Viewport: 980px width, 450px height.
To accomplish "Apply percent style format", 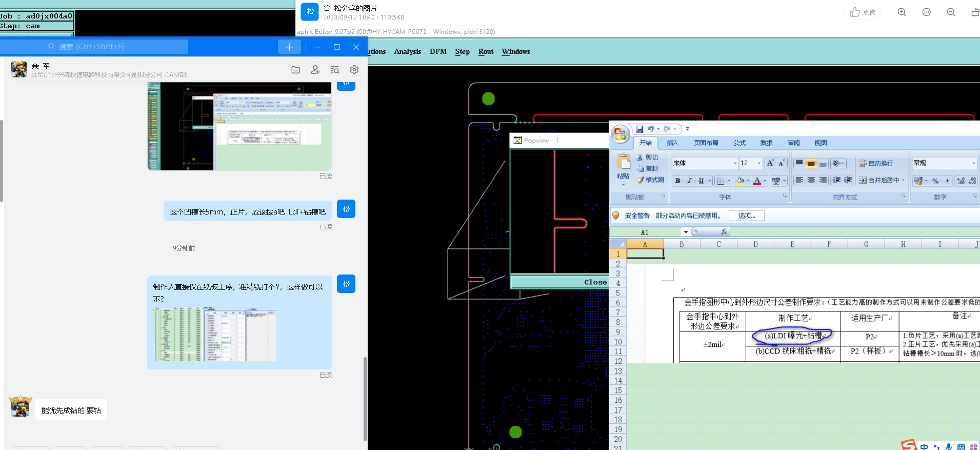I will [x=935, y=181].
